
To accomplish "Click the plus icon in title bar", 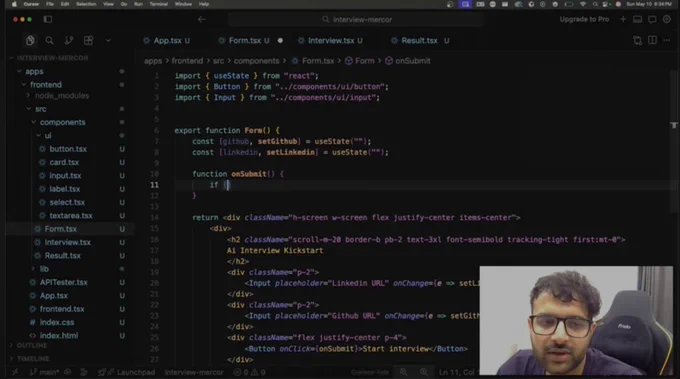I will pos(623,20).
